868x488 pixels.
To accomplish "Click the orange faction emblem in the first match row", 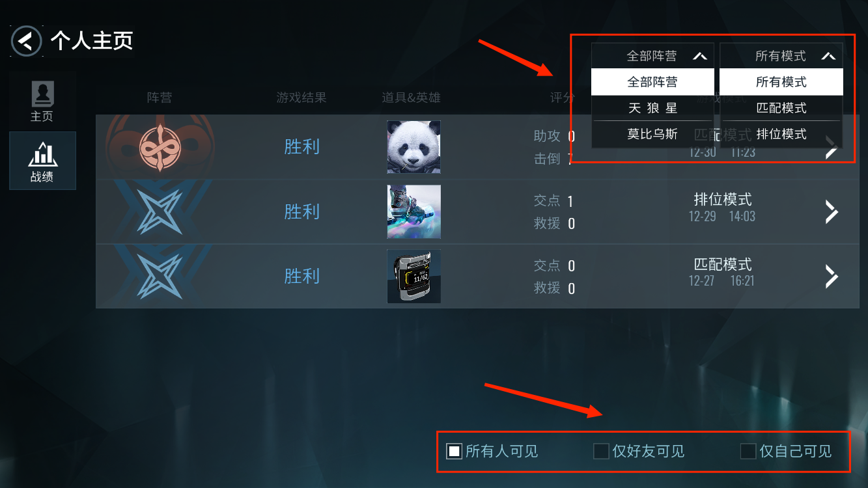I will [x=160, y=147].
